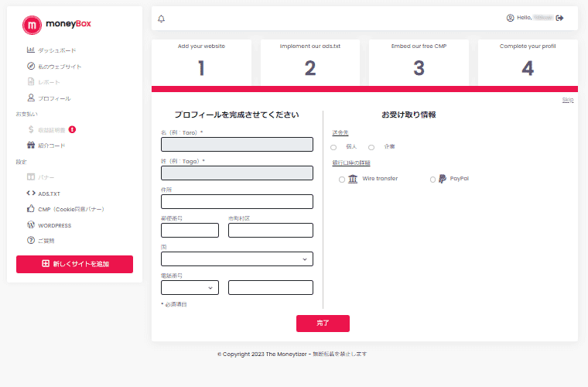Open ご質問 help link
Image resolution: width=588 pixels, height=387 pixels.
click(x=46, y=241)
